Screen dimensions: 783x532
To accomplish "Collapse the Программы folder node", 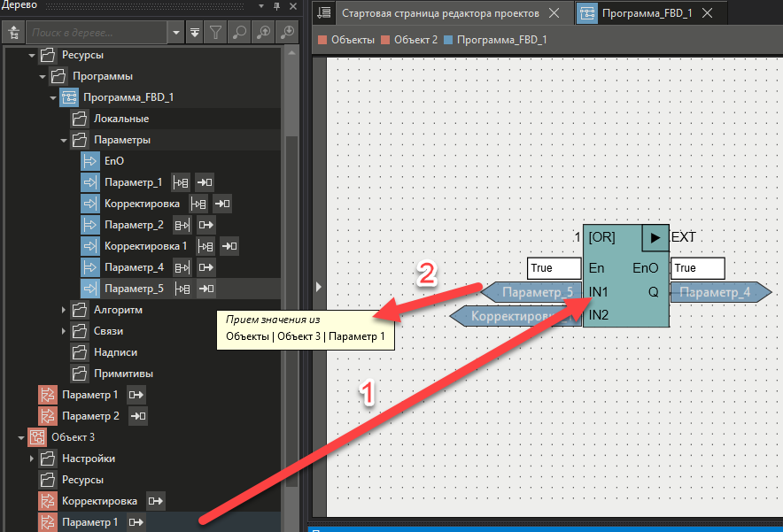I will (x=43, y=76).
